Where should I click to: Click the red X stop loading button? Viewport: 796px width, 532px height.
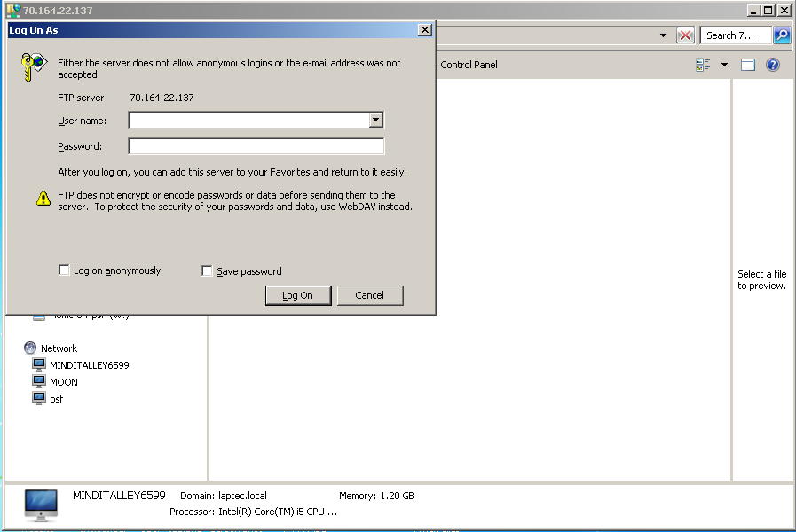point(685,35)
